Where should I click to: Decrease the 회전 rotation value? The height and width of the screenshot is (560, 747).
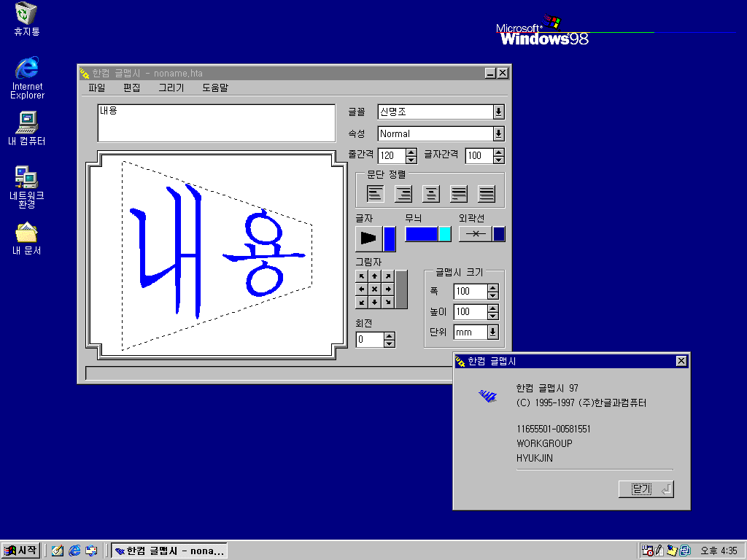pyautogui.click(x=390, y=343)
